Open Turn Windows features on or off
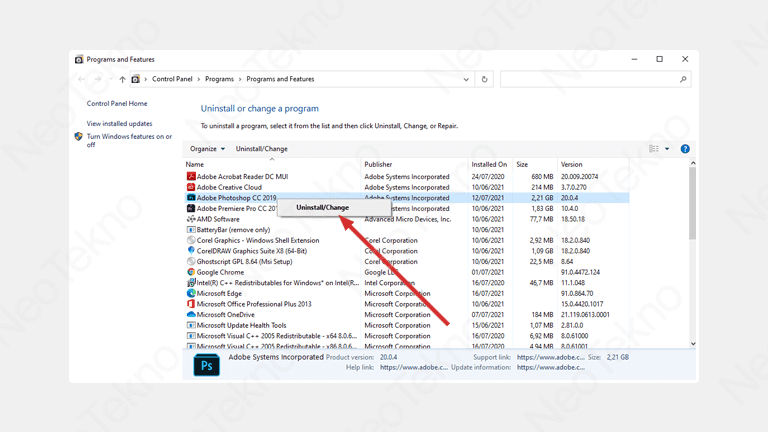Viewport: 768px width, 432px height. [129, 141]
